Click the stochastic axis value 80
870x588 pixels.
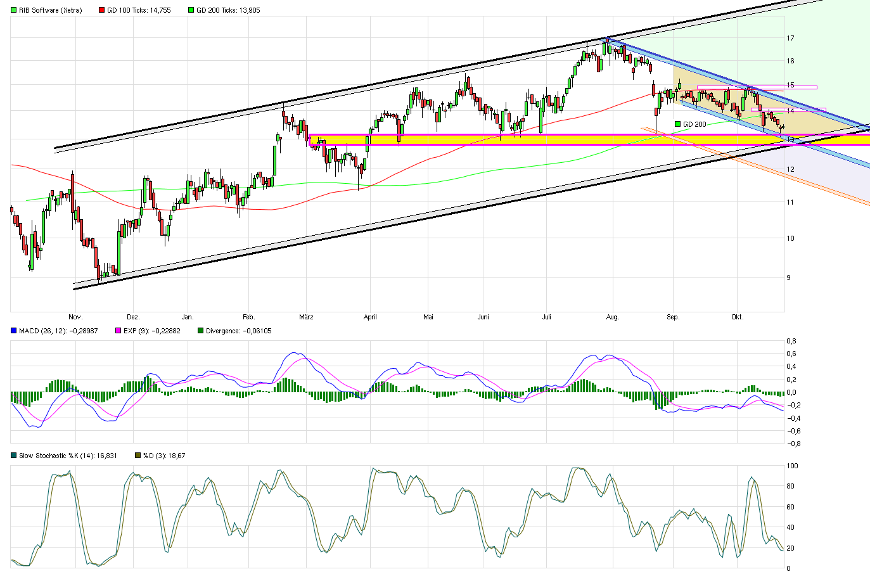(790, 486)
